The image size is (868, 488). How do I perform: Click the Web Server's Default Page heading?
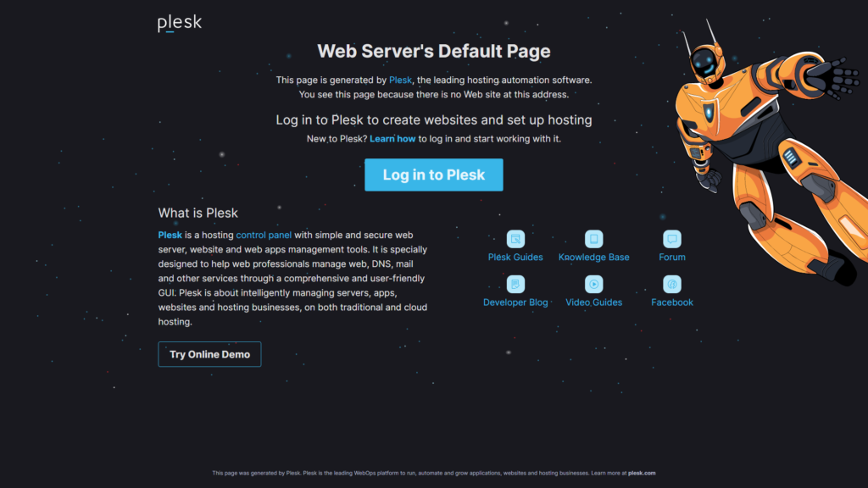[434, 52]
